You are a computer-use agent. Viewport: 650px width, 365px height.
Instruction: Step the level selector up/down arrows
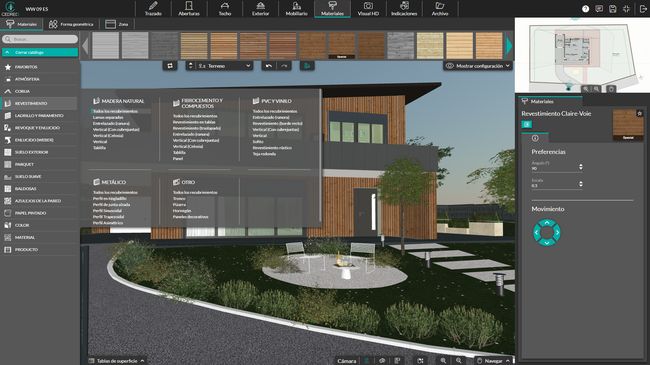[191, 66]
